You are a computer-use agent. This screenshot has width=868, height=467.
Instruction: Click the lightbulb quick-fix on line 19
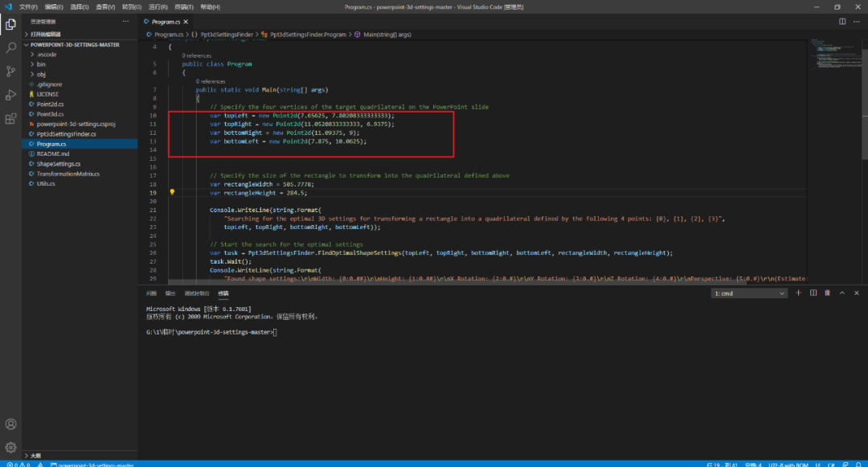click(x=172, y=192)
